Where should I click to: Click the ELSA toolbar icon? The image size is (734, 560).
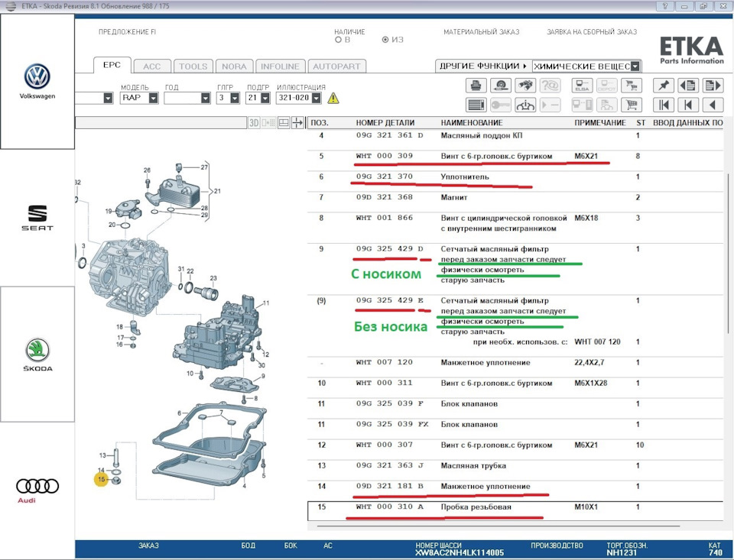(583, 86)
